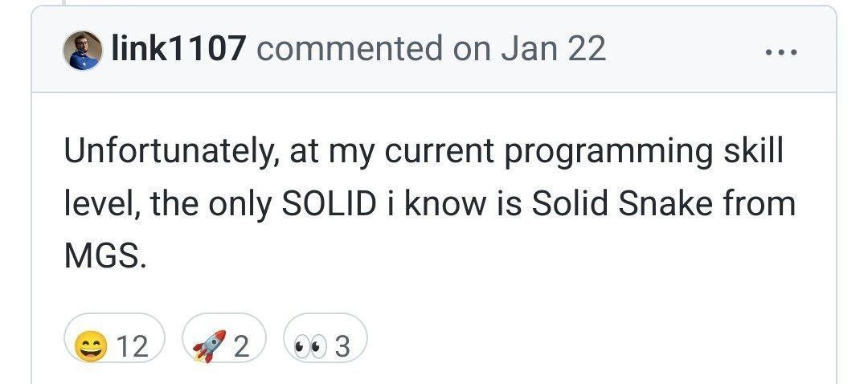Viewport: 868px width, 384px height.
Task: Click the laughing face emoji
Action: tap(91, 347)
